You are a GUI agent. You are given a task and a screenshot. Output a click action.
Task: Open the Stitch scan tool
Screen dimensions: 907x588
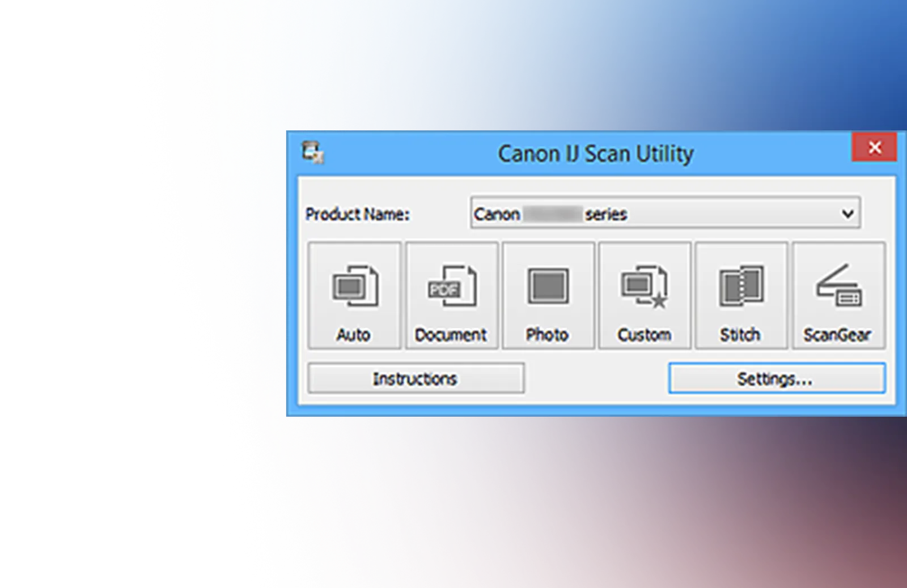pyautogui.click(x=741, y=295)
